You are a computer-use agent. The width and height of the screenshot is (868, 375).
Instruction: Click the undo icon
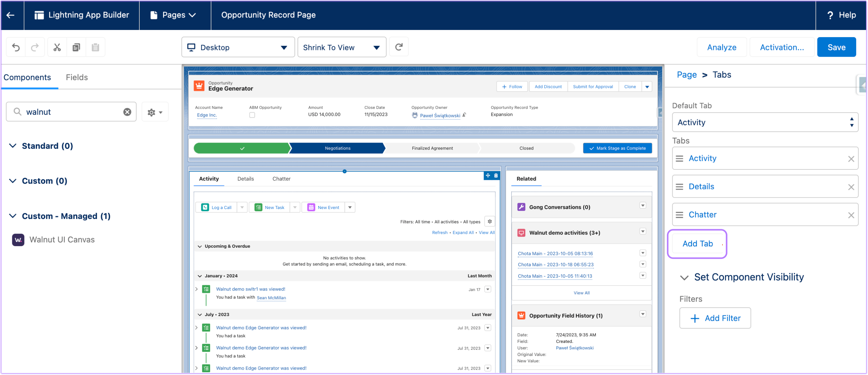click(x=16, y=47)
